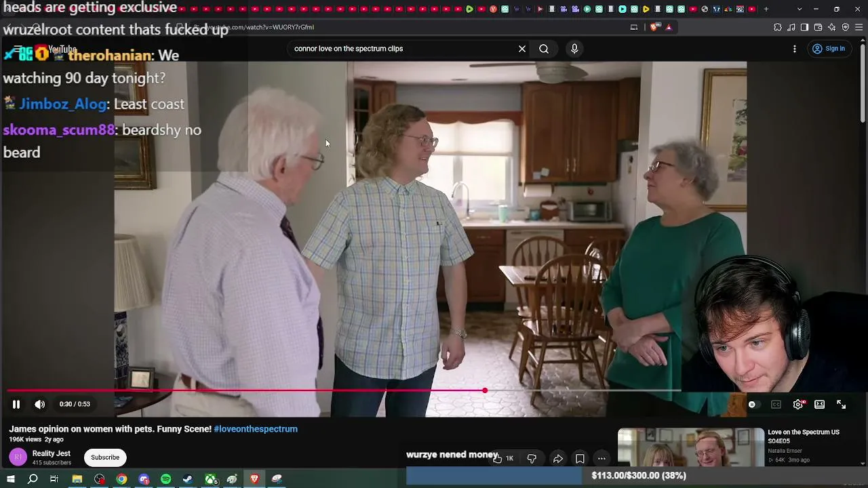Image resolution: width=868 pixels, height=488 pixels.
Task: Seek on the red video progress bar
Action: [344, 390]
